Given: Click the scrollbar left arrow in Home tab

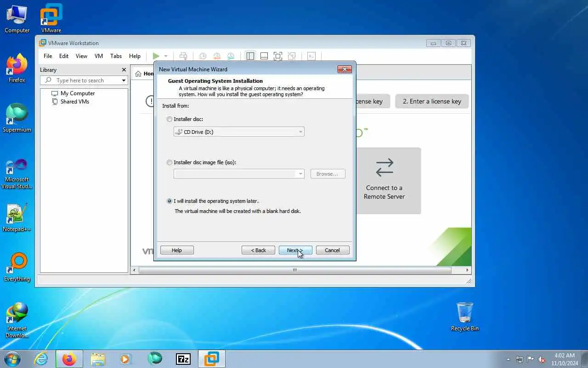Looking at the screenshot, I should 135,270.
